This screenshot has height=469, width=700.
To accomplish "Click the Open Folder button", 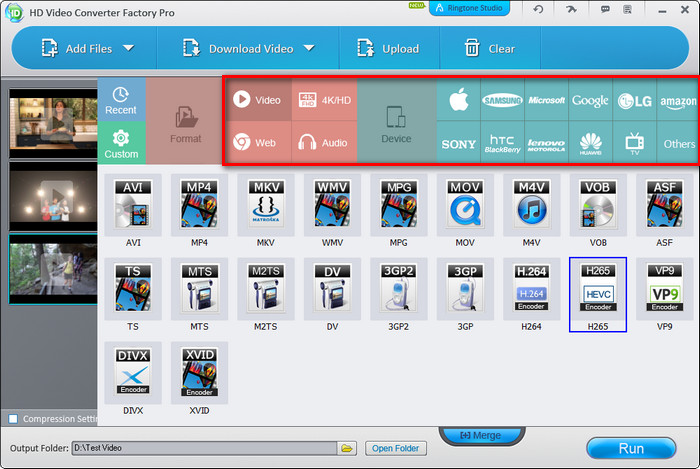I will pos(396,448).
